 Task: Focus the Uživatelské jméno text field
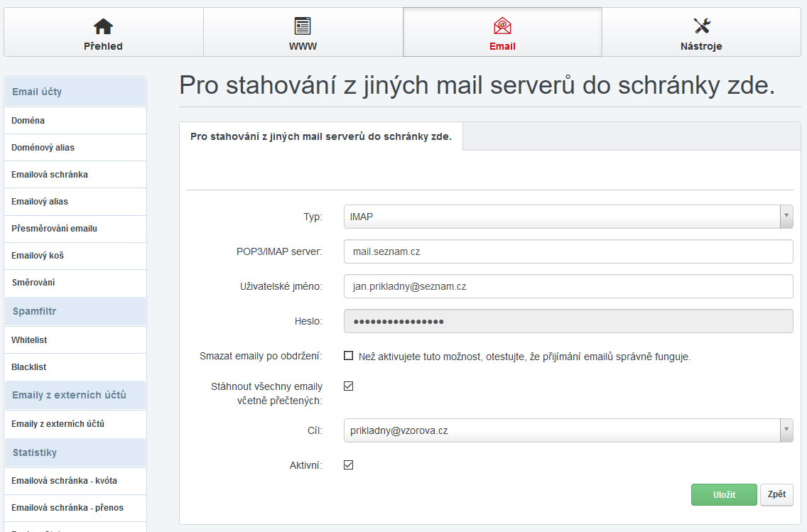click(x=568, y=286)
